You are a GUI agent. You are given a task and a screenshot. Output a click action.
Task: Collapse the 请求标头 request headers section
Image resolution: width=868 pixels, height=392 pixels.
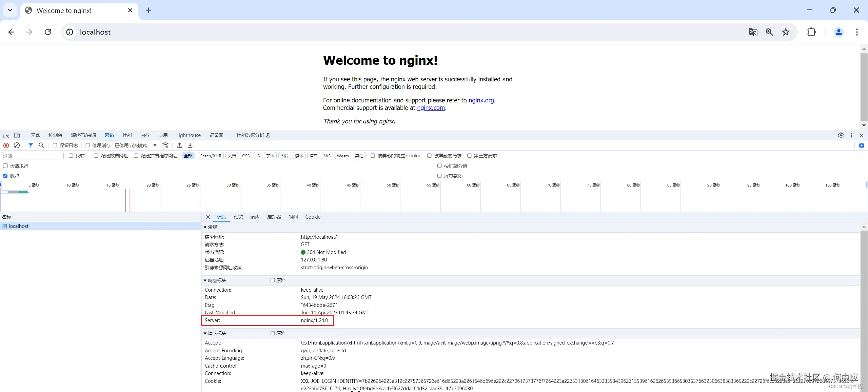coord(205,333)
